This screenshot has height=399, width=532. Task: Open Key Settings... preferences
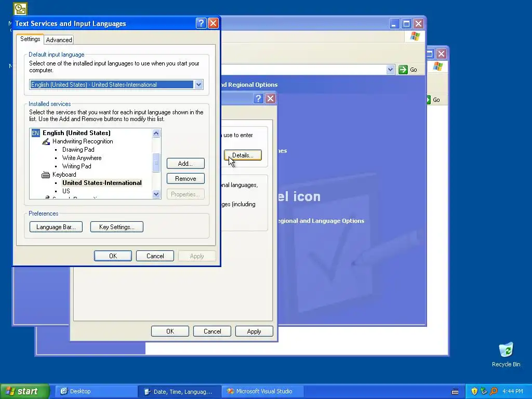pos(117,227)
